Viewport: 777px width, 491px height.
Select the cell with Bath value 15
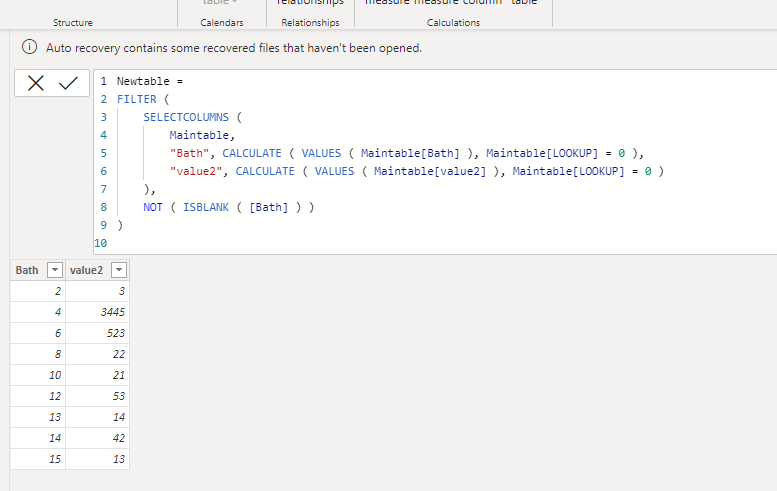click(38, 459)
